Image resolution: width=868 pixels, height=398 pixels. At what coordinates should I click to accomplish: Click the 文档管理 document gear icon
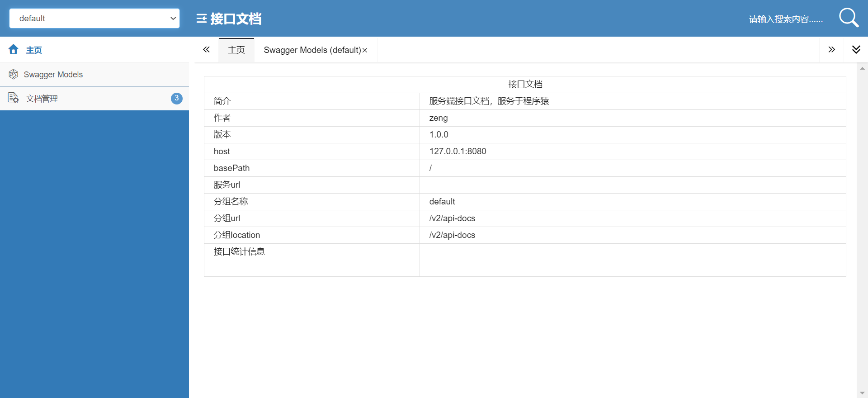[14, 98]
